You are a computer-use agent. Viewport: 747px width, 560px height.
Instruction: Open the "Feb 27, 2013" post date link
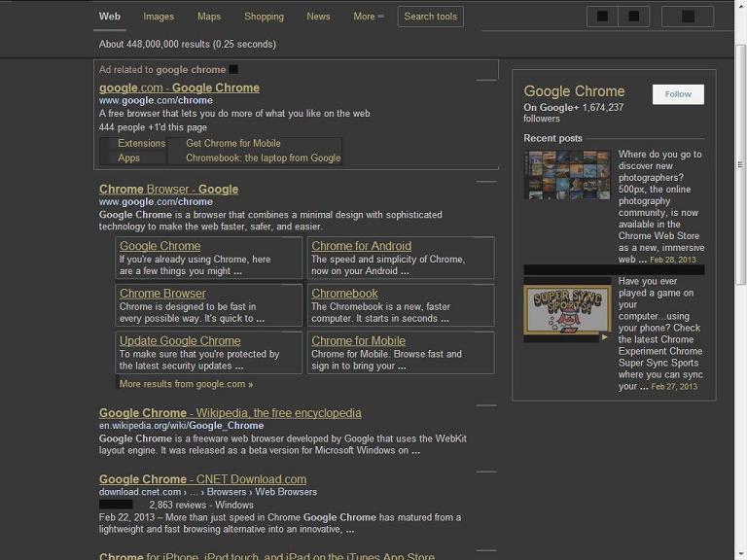tap(674, 387)
